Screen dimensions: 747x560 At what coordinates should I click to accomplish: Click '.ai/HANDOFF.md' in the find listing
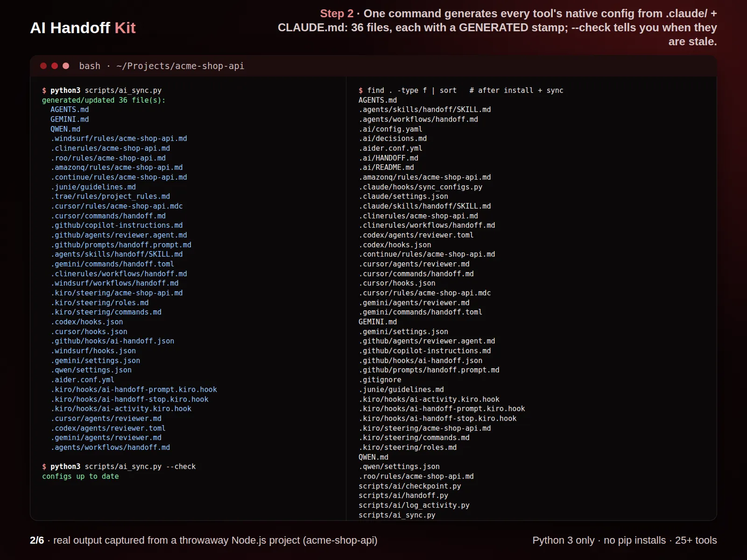click(388, 158)
